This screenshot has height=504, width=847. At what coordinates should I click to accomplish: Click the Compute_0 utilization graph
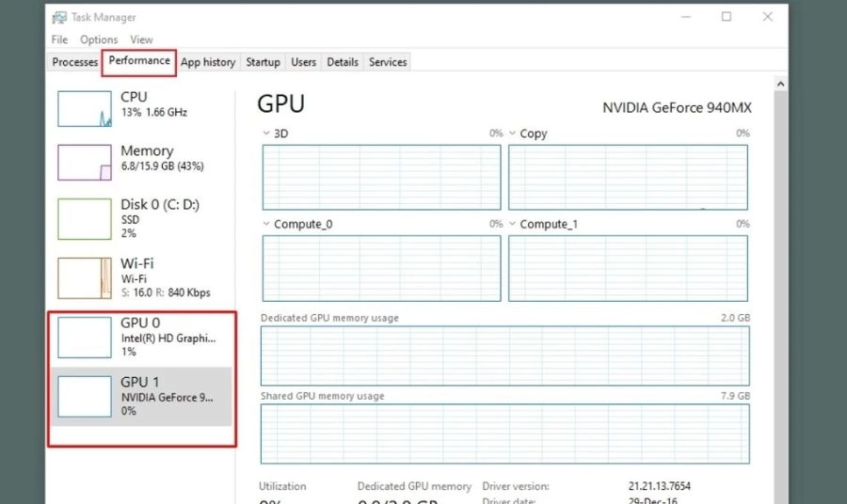click(381, 268)
